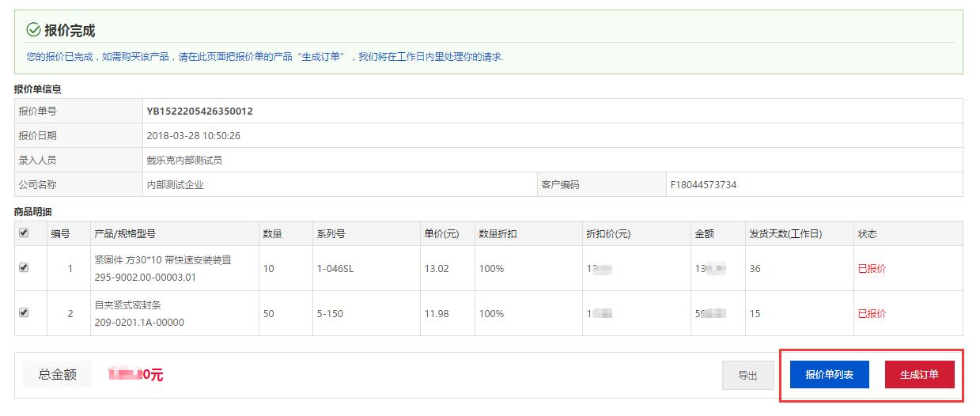Click product model 209-0201.1A-00000

click(139, 323)
